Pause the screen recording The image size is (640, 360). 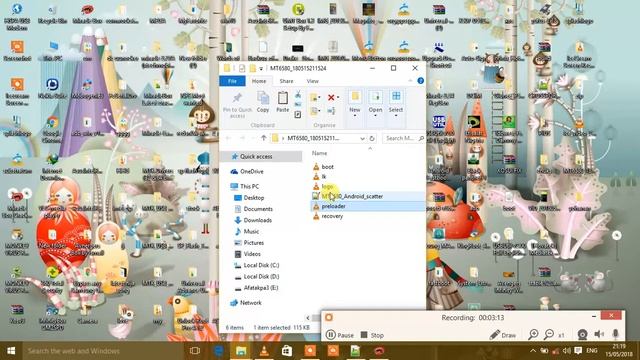(340, 335)
